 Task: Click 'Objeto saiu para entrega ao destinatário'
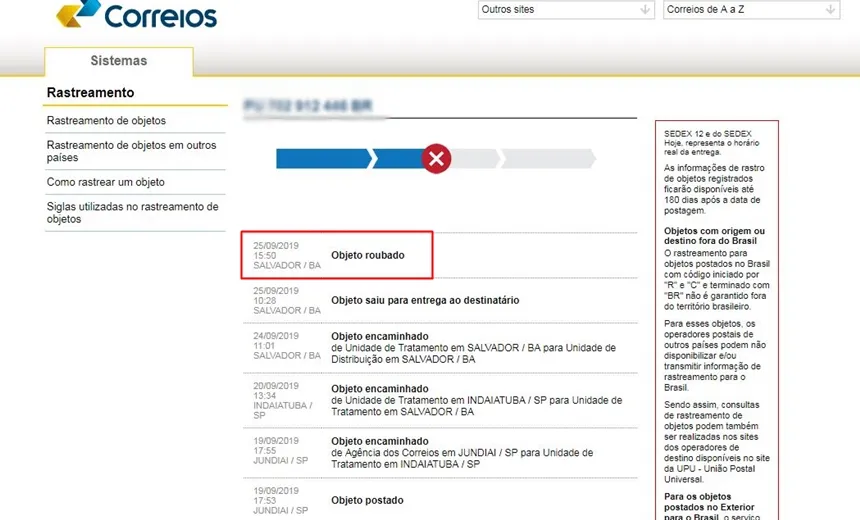pos(425,300)
